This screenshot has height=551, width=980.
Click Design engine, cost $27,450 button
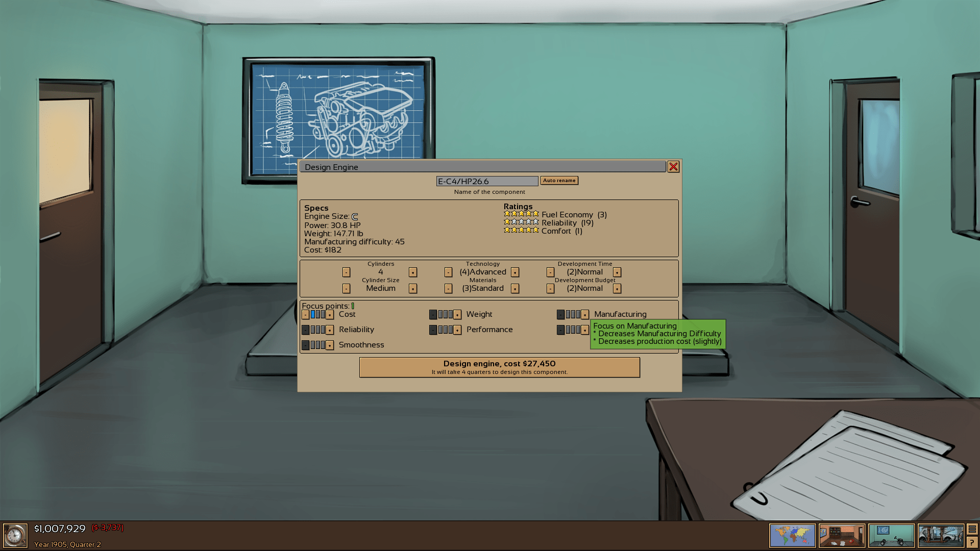tap(499, 367)
